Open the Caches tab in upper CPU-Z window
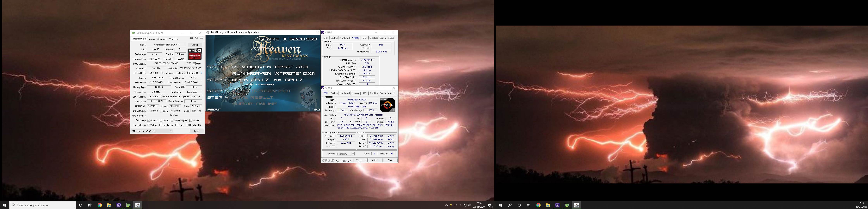The height and width of the screenshot is (209, 868). [334, 38]
